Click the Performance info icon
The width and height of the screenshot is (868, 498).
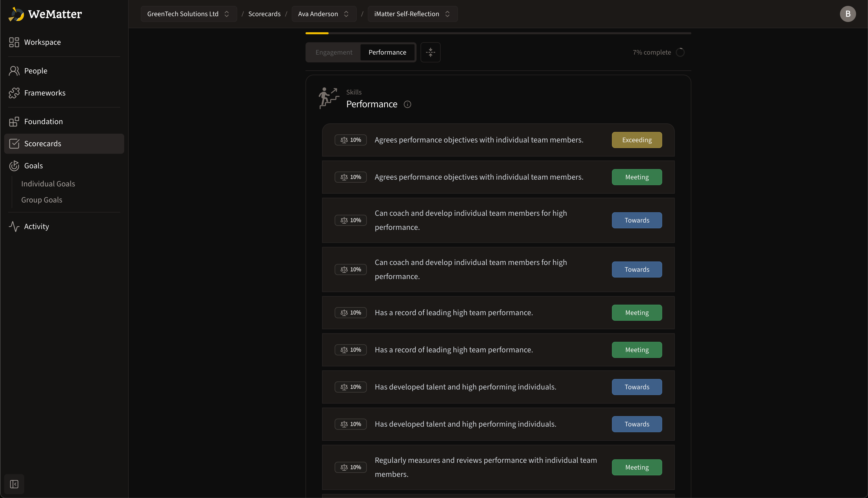point(407,104)
